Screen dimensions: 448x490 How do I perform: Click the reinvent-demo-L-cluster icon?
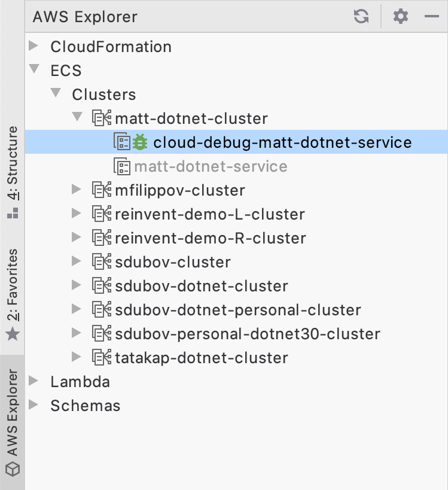click(x=102, y=214)
